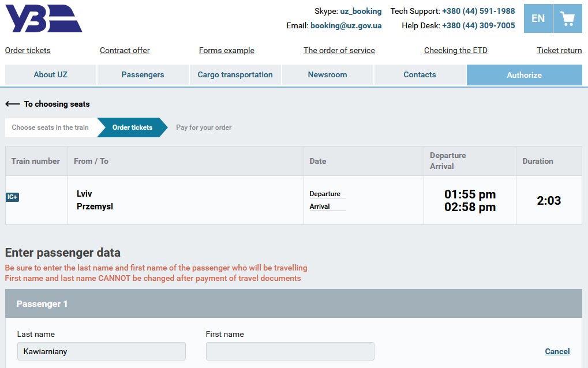Screen dimensions: 588x368
Task: Focus the First name input field
Action: pos(290,351)
